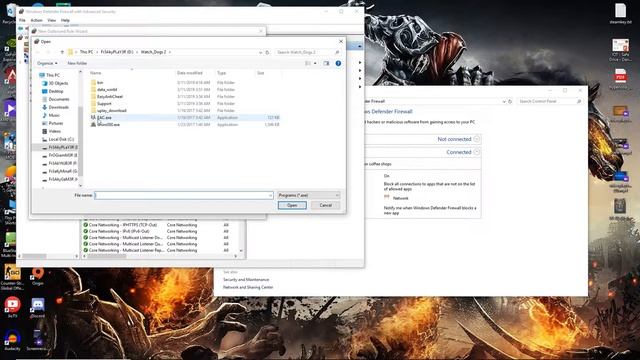Open the bin folder
Image resolution: width=640 pixels, height=360 pixels.
click(x=100, y=83)
